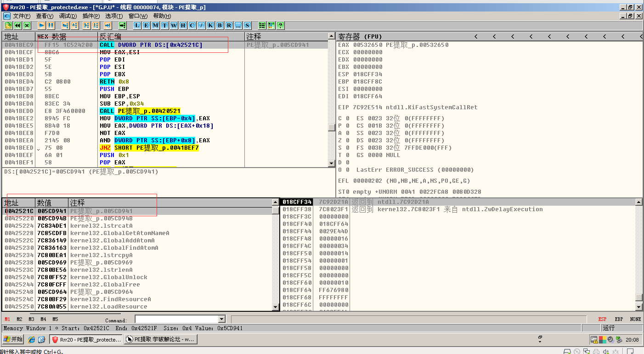Open the 选项(T) menu
This screenshot has height=354, width=644.
[114, 16]
